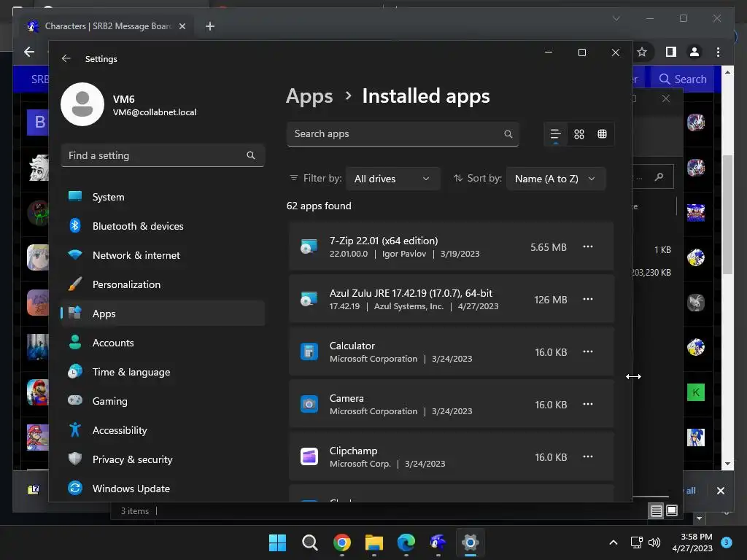Image resolution: width=747 pixels, height=560 pixels.
Task: Click the Privacy & security shield icon
Action: coord(75,459)
